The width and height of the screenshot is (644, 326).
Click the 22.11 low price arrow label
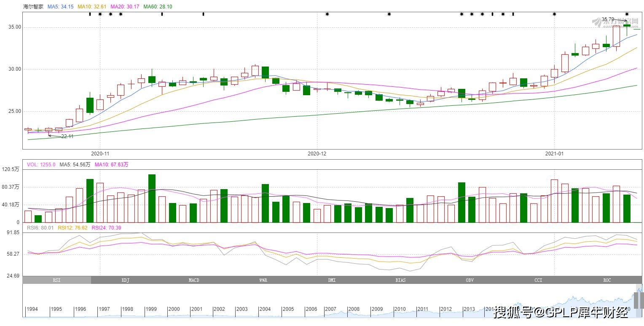(67, 136)
